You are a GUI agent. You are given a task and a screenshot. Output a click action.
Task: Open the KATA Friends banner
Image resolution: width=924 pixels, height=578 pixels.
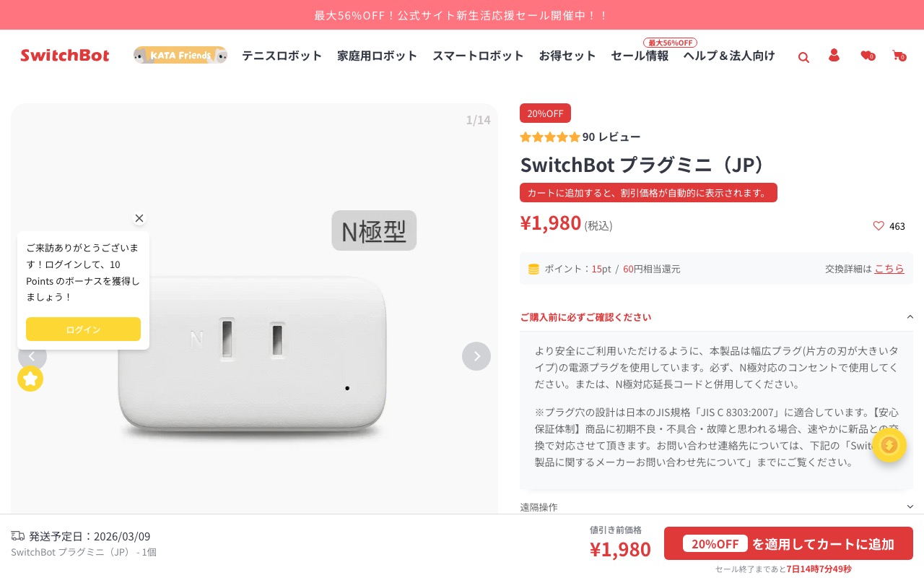(x=180, y=55)
